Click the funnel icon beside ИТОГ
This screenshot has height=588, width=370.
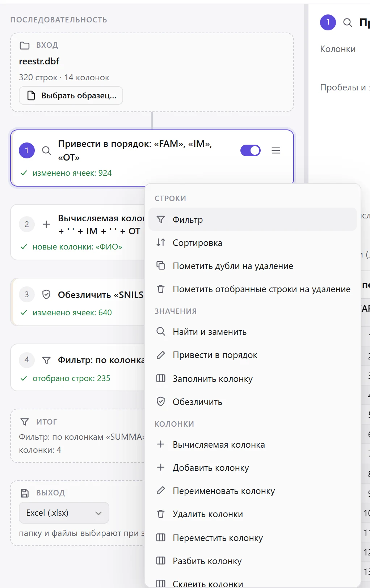tap(25, 422)
